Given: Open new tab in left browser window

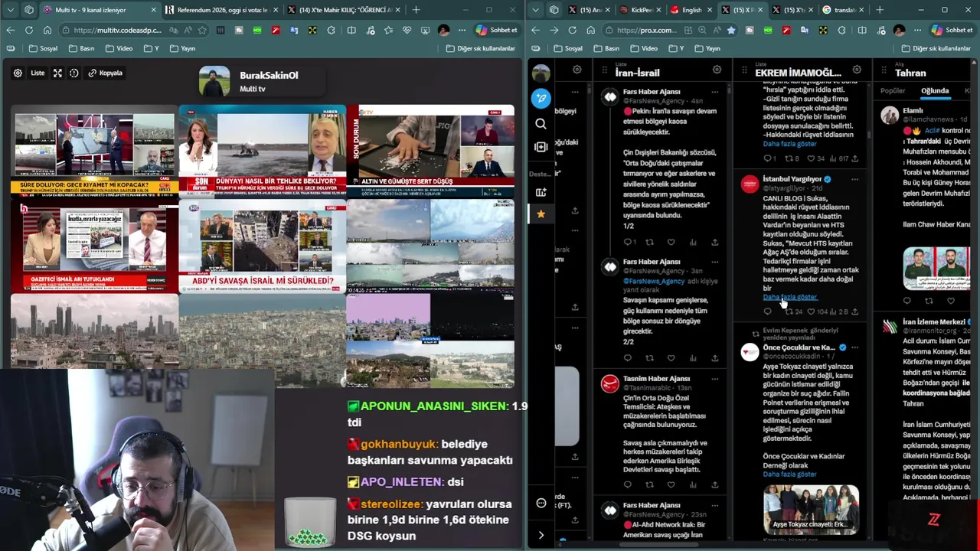Looking at the screenshot, I should 416,10.
